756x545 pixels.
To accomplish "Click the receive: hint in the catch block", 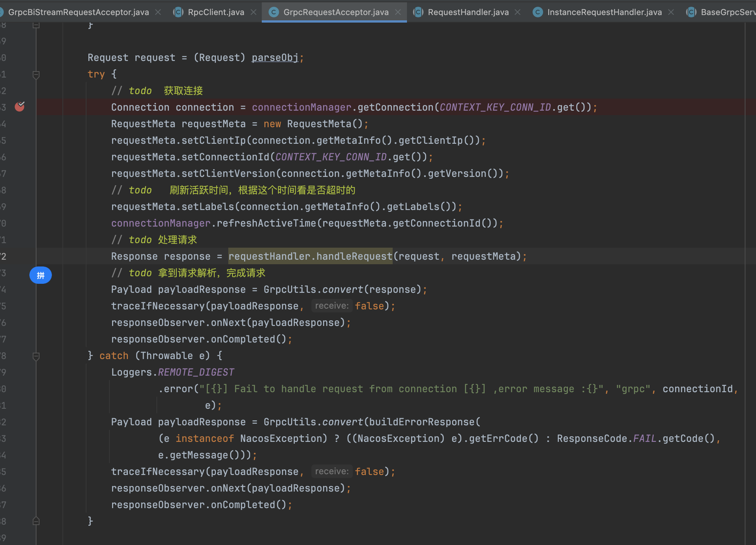I will [x=332, y=471].
